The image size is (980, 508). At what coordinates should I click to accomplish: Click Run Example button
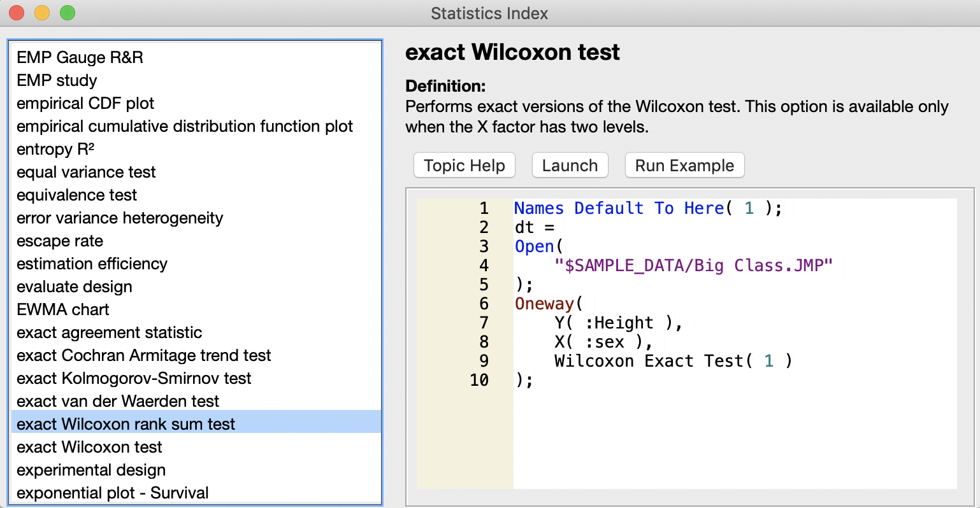point(684,166)
